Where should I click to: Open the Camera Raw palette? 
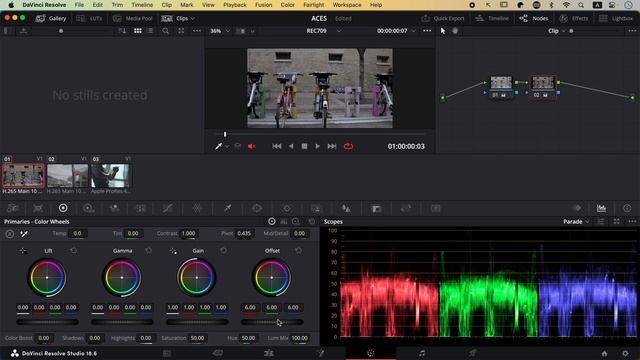(12, 208)
